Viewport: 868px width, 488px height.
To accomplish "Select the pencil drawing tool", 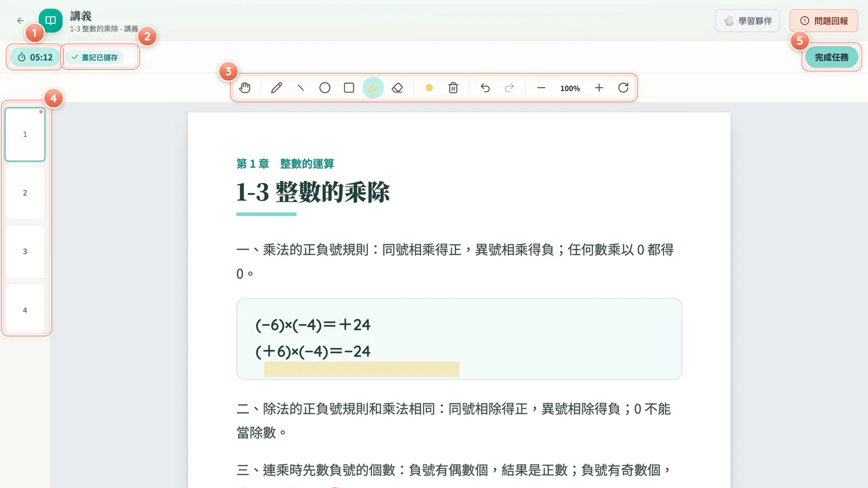I will pos(277,88).
